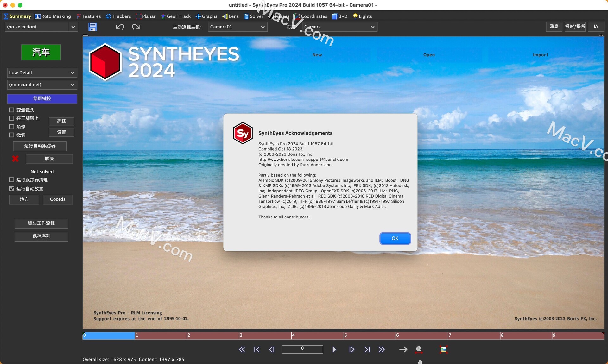The image size is (608, 364).
Task: Toggle the 在三脚架上 checkbox
Action: 12,118
